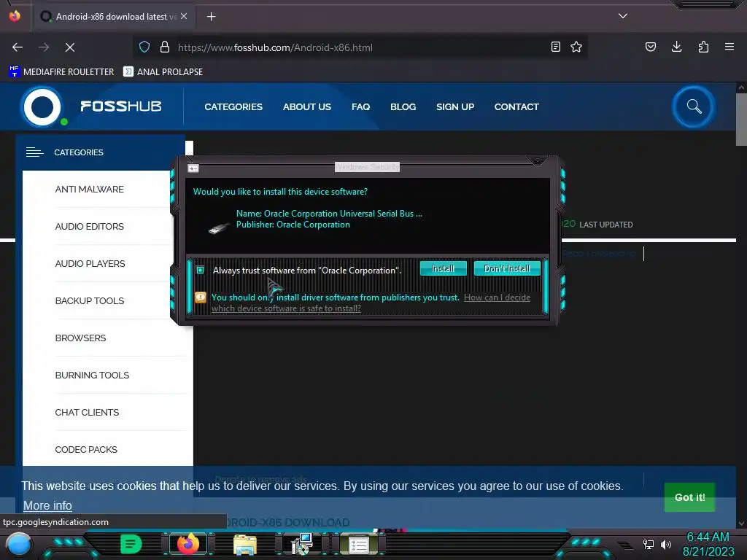Open the list all tabs dropdown chevron
This screenshot has height=560, width=747.
click(x=623, y=16)
